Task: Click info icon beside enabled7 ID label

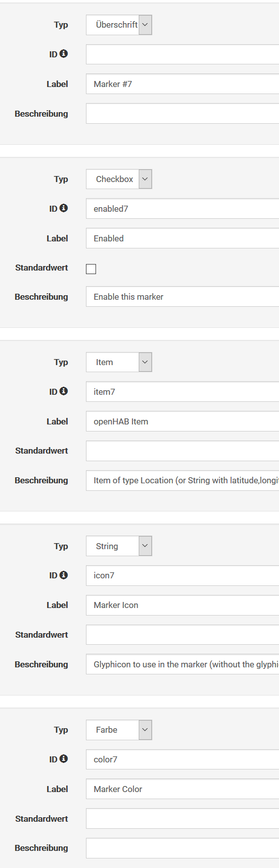Action: click(64, 208)
